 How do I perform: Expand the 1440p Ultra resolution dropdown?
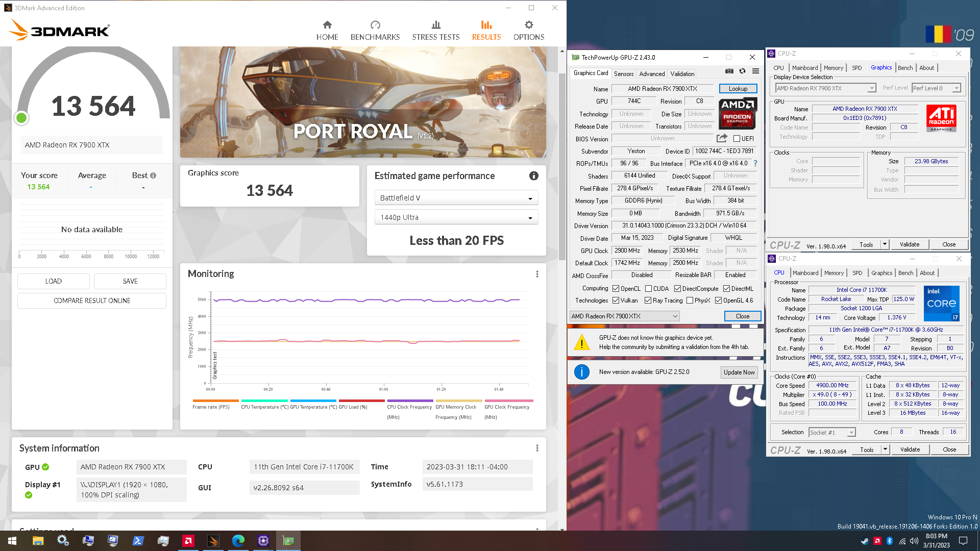(x=456, y=217)
